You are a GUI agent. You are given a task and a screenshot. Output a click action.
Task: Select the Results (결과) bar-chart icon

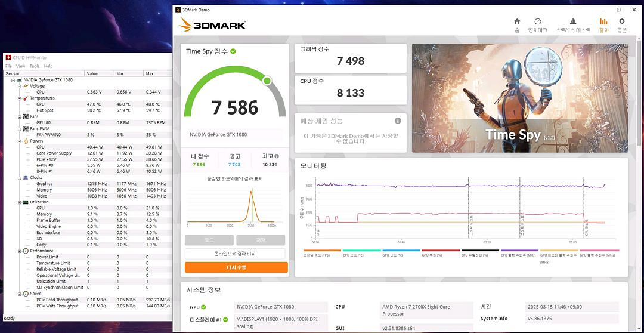[603, 21]
